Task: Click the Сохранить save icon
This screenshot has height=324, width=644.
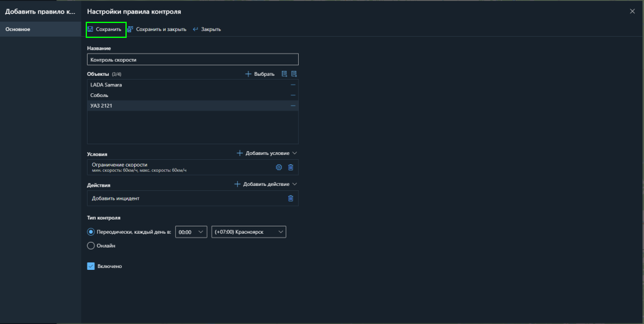Action: pyautogui.click(x=91, y=29)
